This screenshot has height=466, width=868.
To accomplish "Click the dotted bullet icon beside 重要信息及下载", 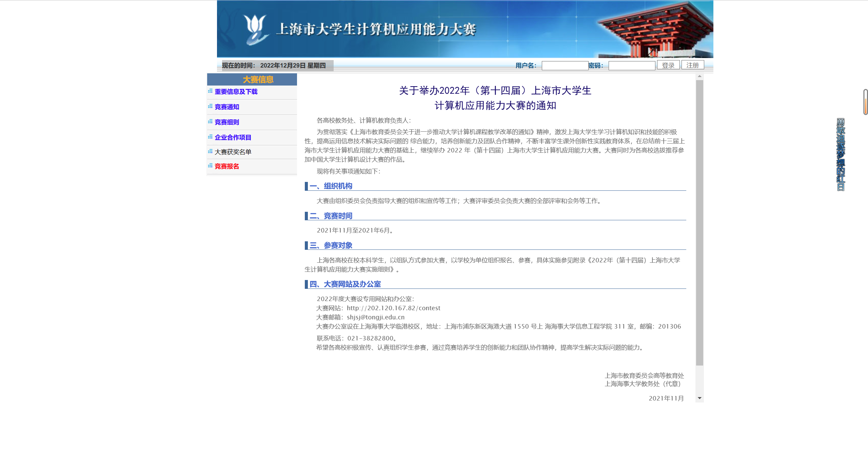I will click(x=210, y=91).
